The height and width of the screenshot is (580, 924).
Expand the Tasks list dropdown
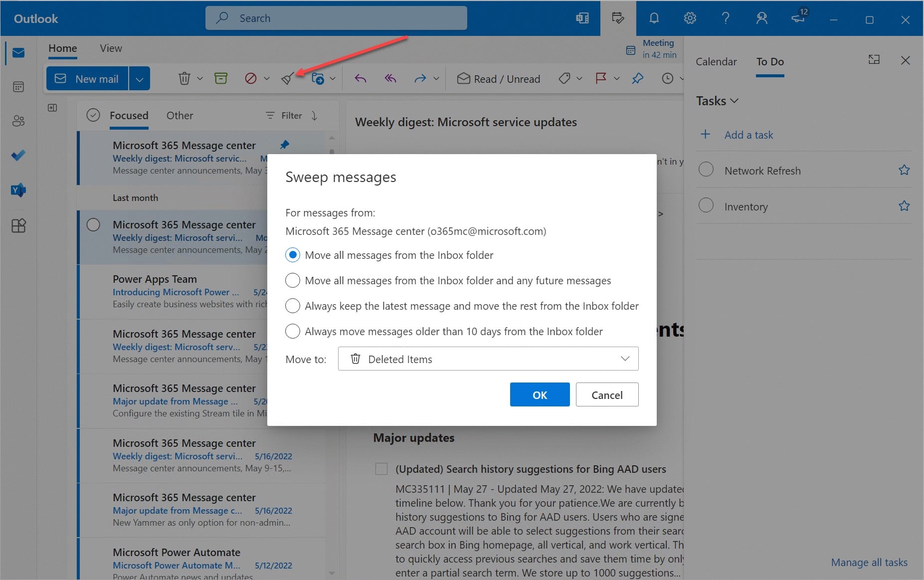point(717,101)
